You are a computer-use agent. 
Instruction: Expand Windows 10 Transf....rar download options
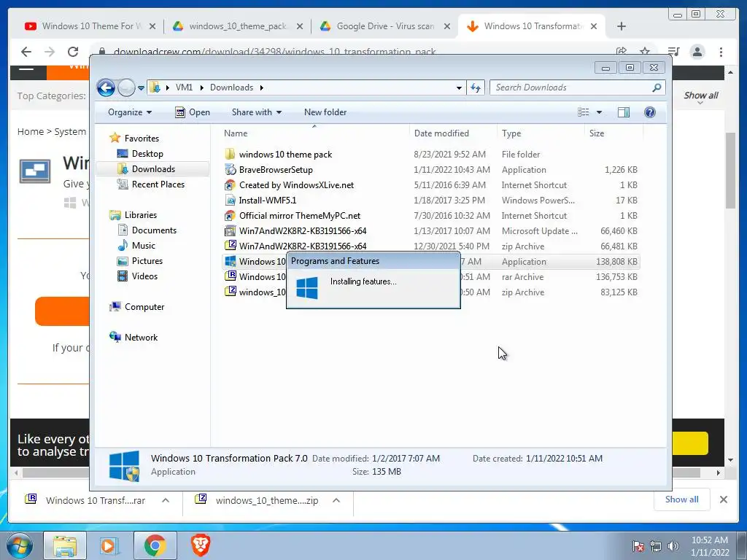166,500
